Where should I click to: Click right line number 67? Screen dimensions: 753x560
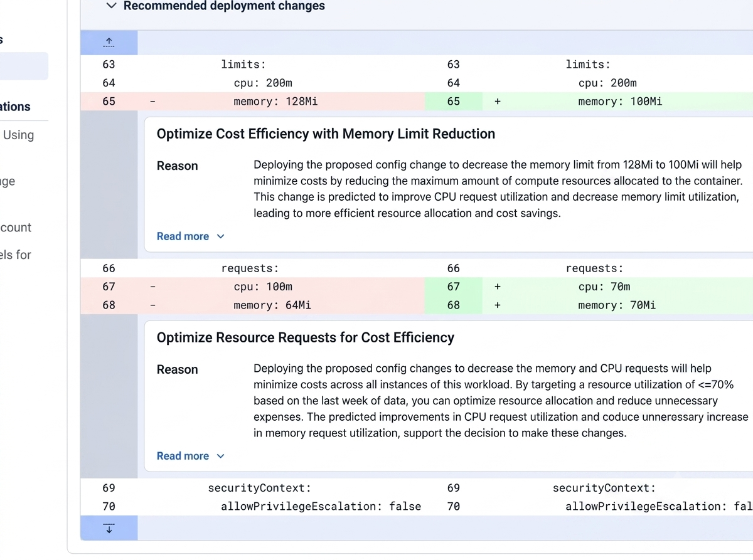pos(454,287)
